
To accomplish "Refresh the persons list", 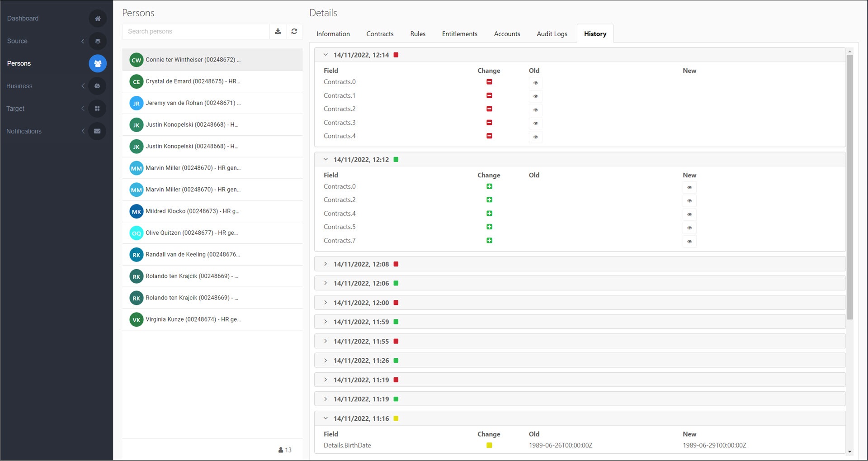I will pos(294,31).
